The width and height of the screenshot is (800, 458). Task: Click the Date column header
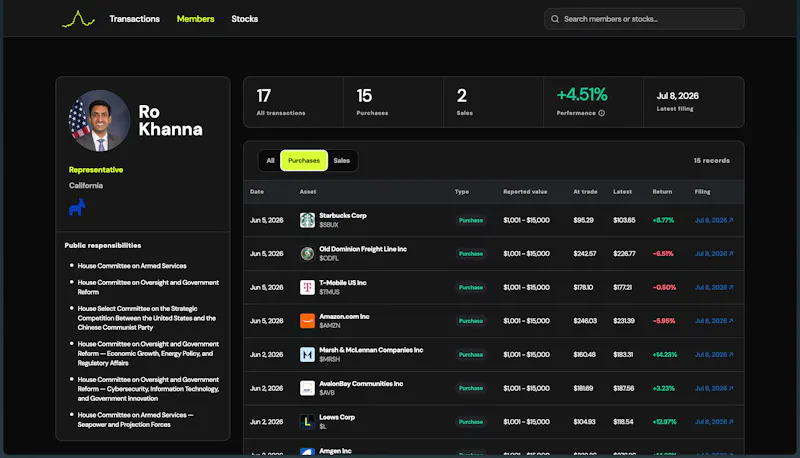pos(257,192)
